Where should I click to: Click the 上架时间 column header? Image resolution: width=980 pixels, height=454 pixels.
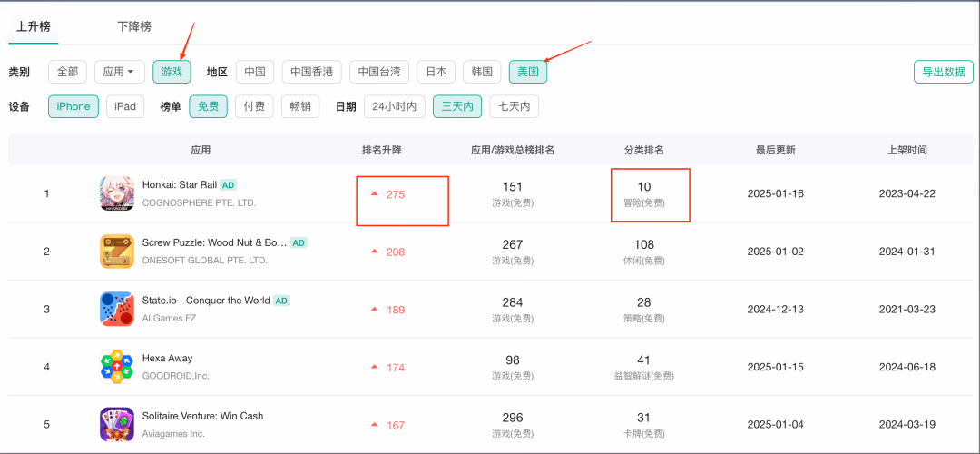[907, 150]
